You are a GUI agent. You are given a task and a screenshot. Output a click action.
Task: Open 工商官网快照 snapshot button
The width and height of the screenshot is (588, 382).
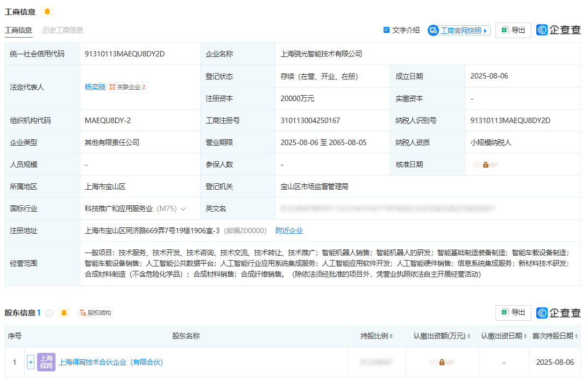click(459, 30)
